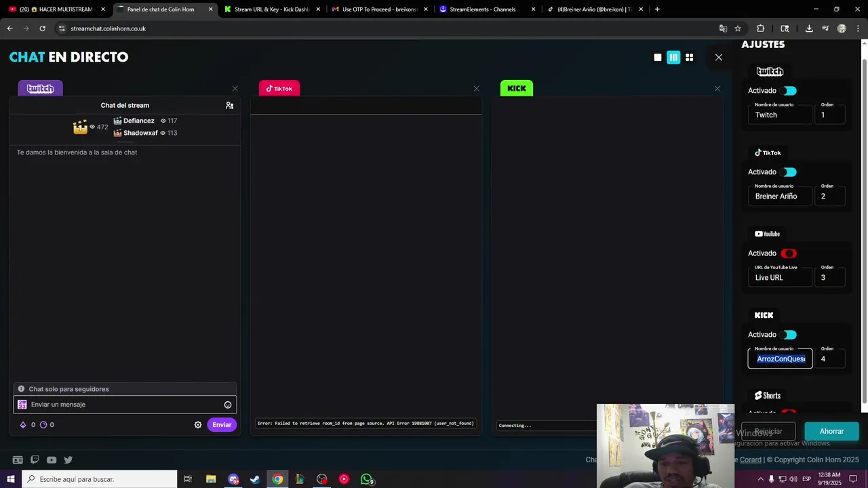Click the Corard footer link
Viewport: 868px width, 488px height.
tap(750, 460)
